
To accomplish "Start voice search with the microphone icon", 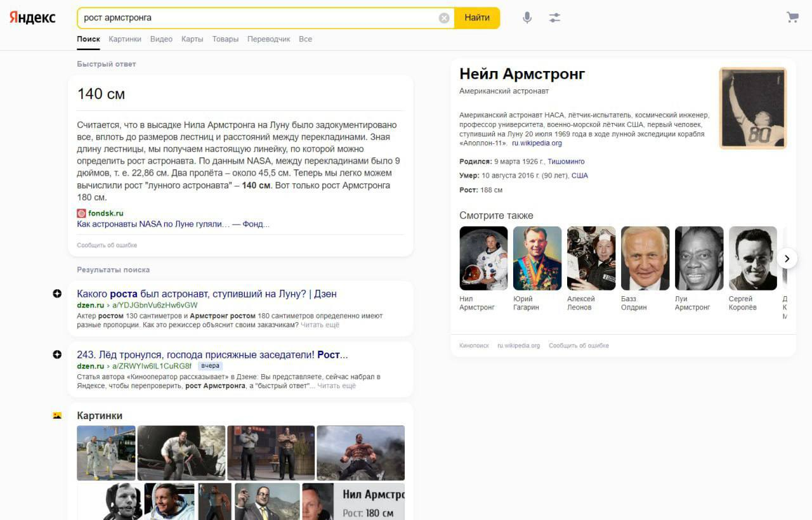I will [527, 18].
